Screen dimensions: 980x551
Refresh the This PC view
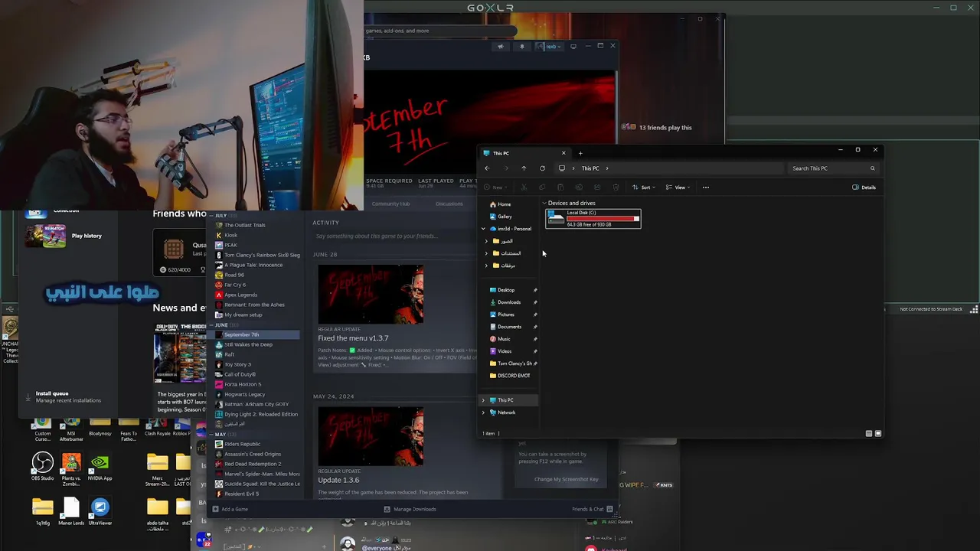(542, 168)
